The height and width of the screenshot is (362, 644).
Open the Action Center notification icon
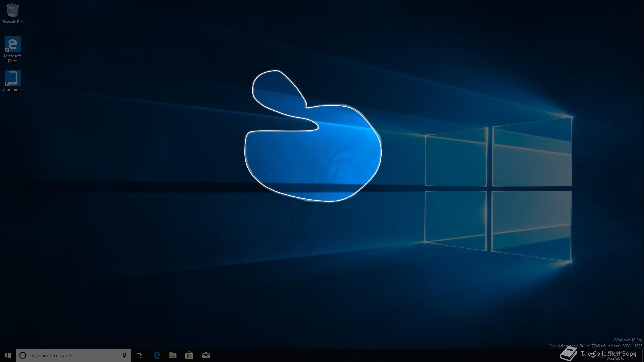point(633,355)
